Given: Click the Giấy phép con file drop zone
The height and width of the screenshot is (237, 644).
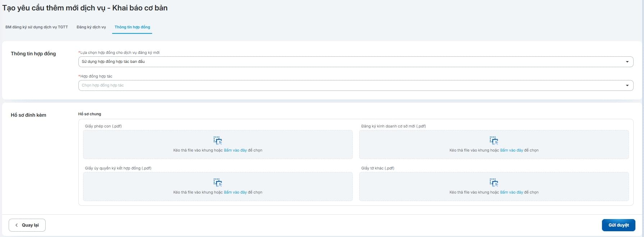Looking at the screenshot, I should 144,144.
